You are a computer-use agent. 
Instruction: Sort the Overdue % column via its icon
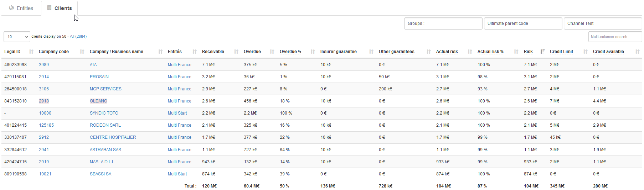click(313, 52)
